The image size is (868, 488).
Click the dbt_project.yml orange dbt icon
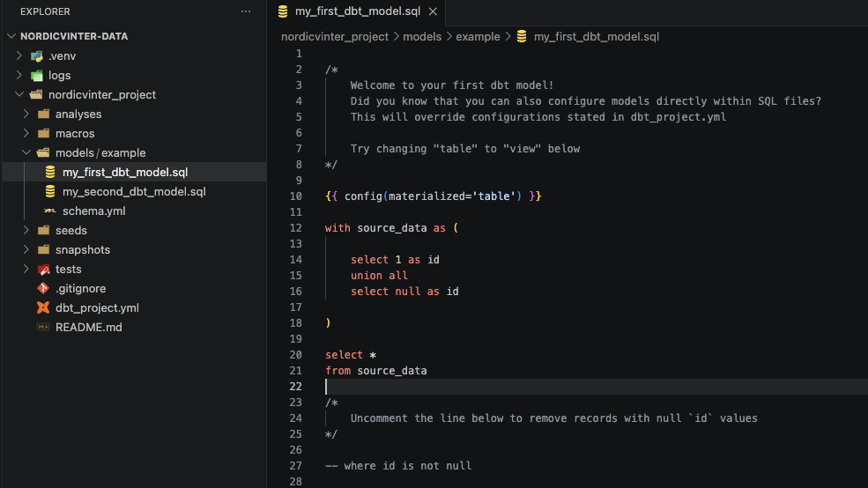pos(43,307)
